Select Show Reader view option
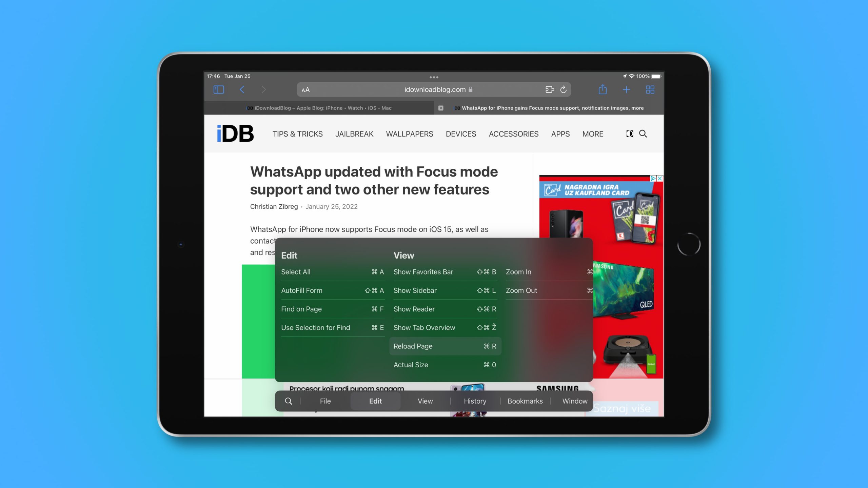Viewport: 868px width, 488px height. (413, 309)
